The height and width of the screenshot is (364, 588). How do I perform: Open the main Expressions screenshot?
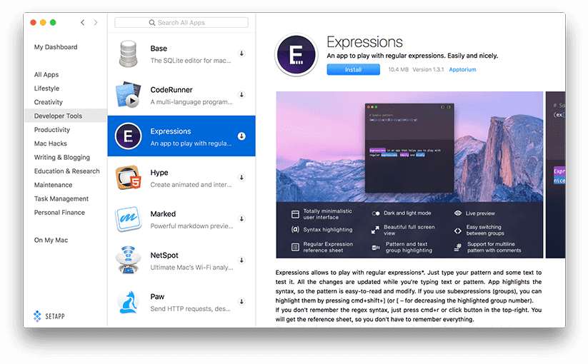pos(409,174)
